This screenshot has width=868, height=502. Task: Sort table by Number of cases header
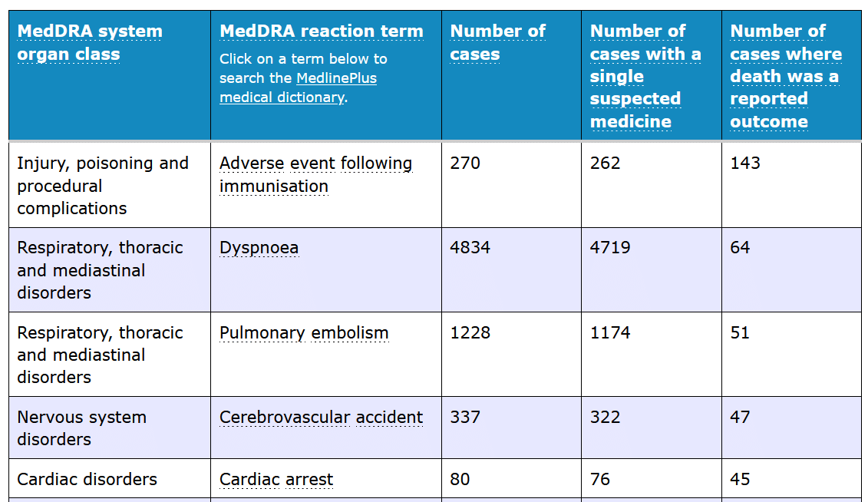pyautogui.click(x=497, y=42)
